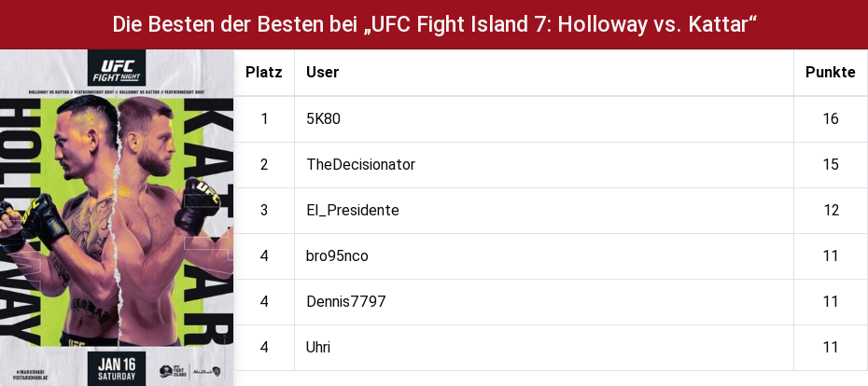Click the Platz column header
This screenshot has width=868, height=386.
pos(264,73)
